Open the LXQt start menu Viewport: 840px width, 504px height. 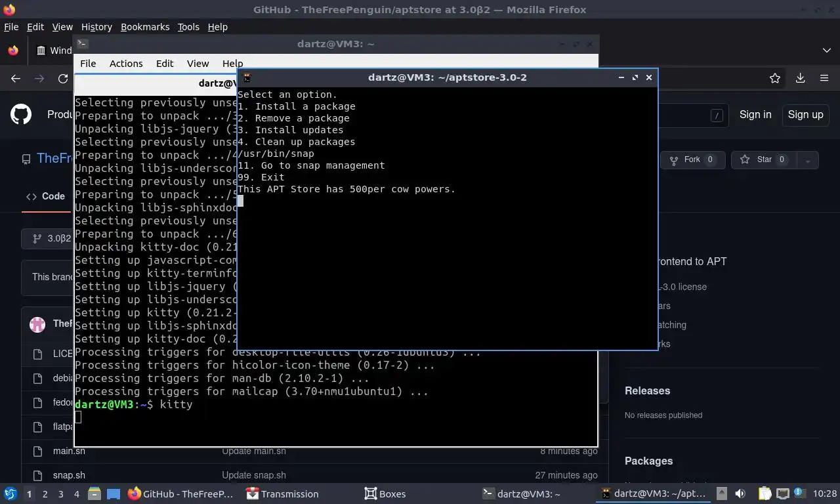10,493
